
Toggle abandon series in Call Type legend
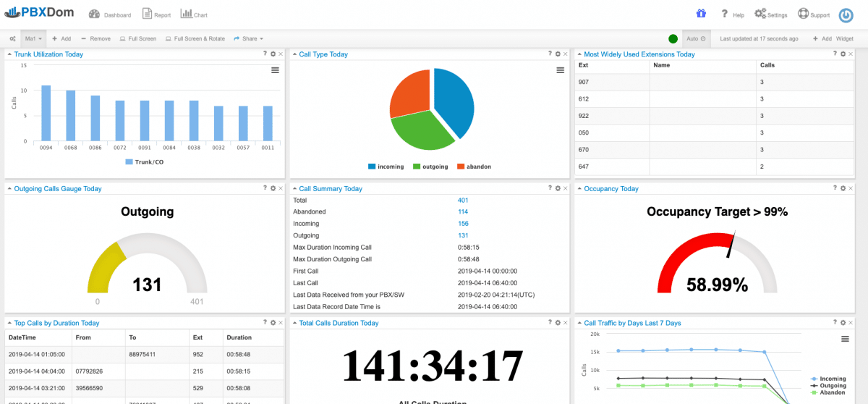(x=474, y=167)
